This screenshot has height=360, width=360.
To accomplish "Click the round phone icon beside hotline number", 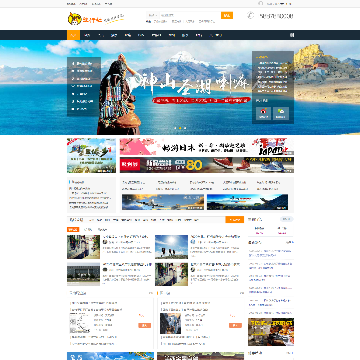I will coord(250,15).
